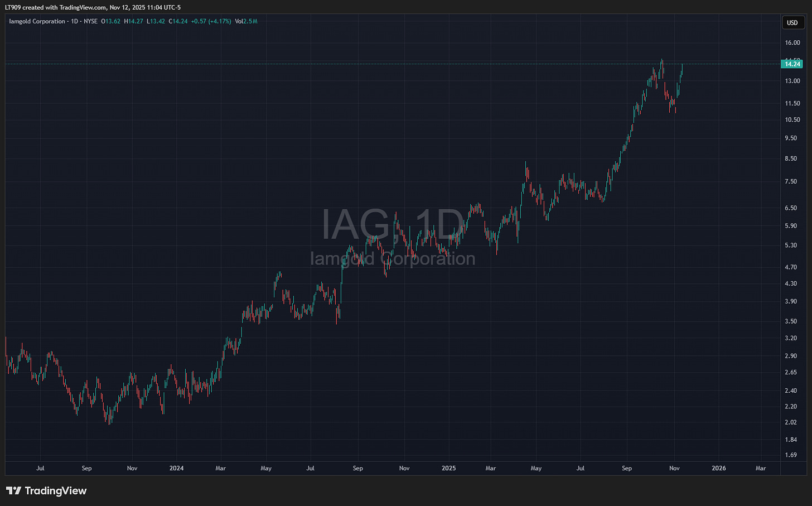Click the May label between 2024 and 2025
This screenshot has height=506, width=812.
click(266, 468)
